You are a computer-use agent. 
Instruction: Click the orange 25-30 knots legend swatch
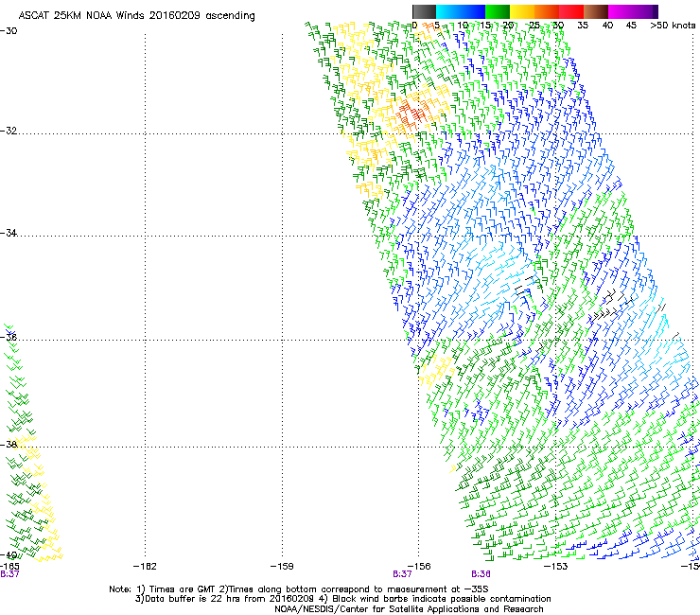[x=547, y=11]
